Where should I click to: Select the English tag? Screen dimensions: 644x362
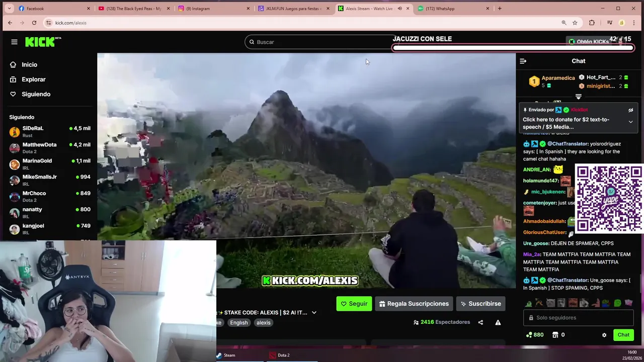[x=239, y=323]
